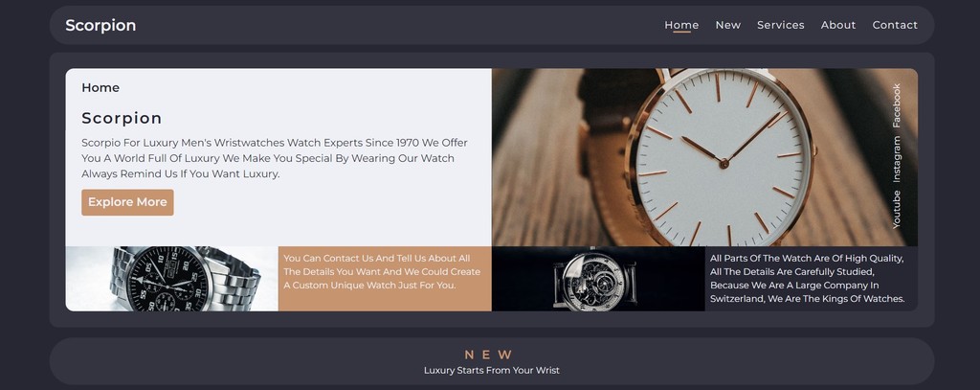Open the Instagram vertical social link
Viewport: 980px width, 390px height.
(x=896, y=159)
